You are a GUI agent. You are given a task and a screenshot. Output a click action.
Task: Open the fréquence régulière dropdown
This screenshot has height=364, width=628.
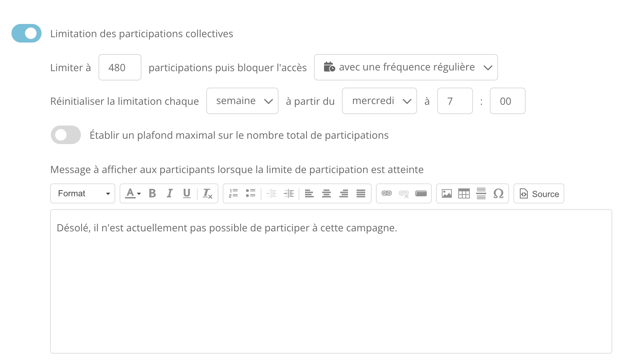pyautogui.click(x=406, y=67)
